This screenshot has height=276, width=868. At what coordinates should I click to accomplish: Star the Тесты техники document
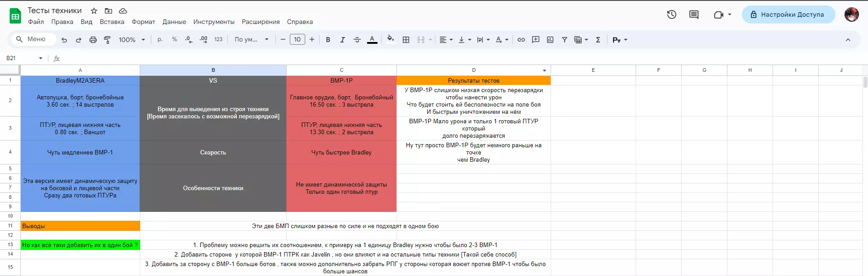[x=94, y=11]
